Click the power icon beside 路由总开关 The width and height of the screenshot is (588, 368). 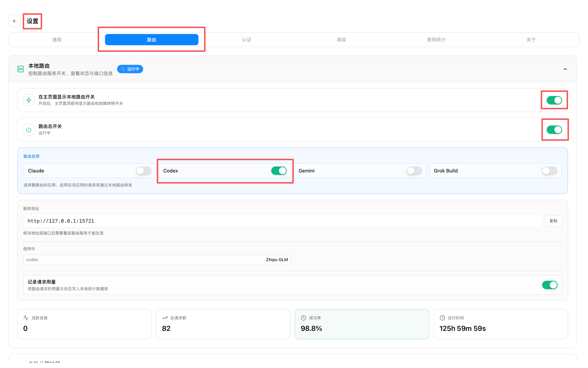point(29,130)
